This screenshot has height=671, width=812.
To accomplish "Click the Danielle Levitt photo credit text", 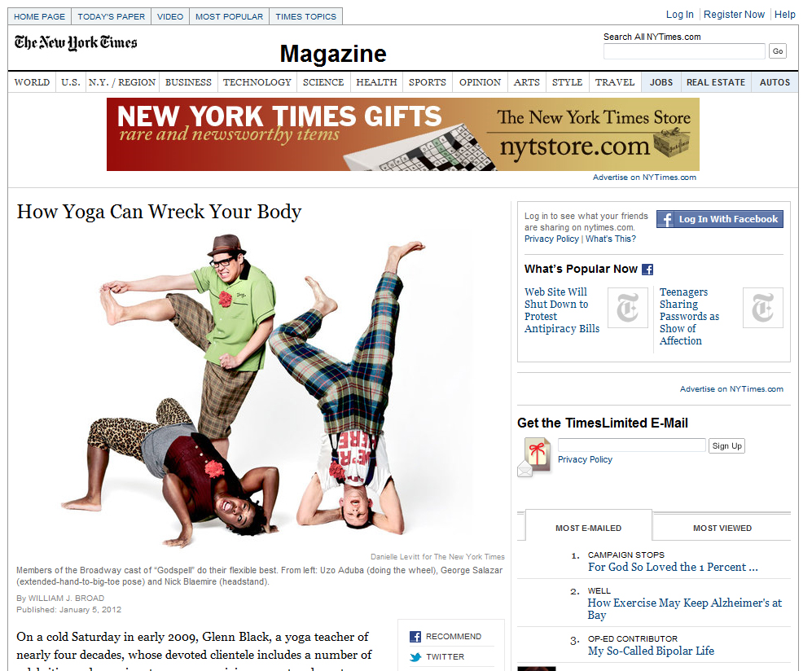I will [x=437, y=556].
